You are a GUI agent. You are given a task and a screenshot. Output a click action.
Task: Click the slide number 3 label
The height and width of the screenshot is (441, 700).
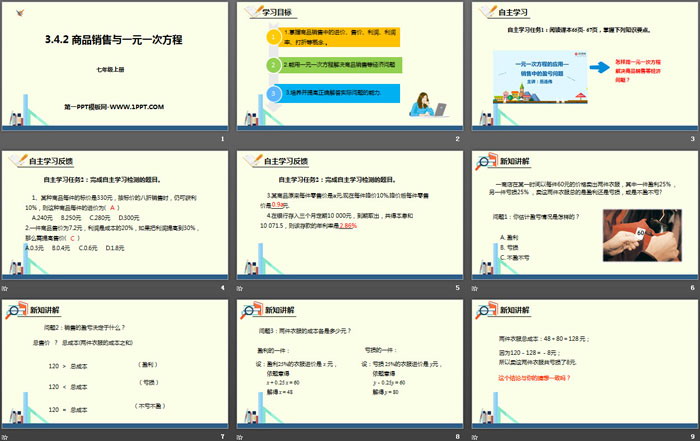(x=692, y=139)
